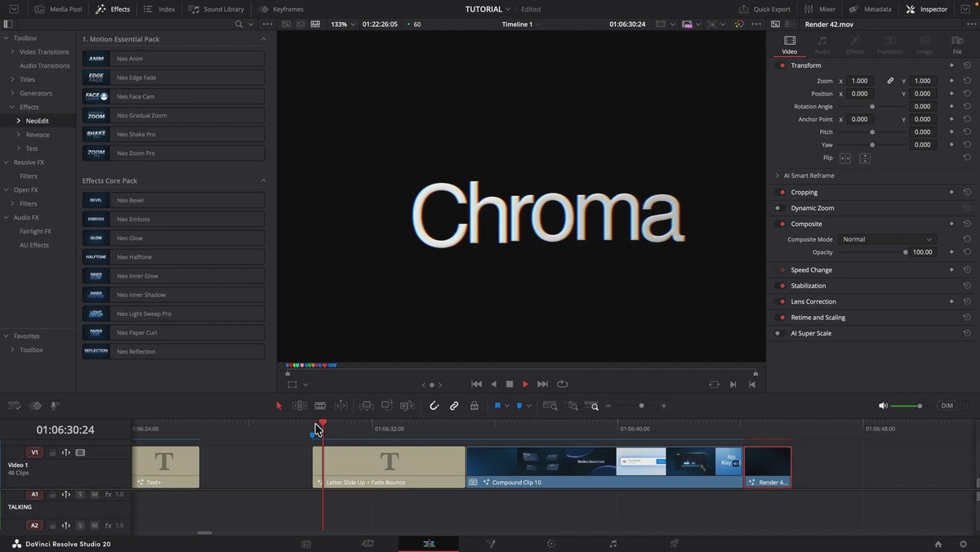This screenshot has height=552, width=980.
Task: Adjust the Opacity slider handle
Action: [906, 252]
